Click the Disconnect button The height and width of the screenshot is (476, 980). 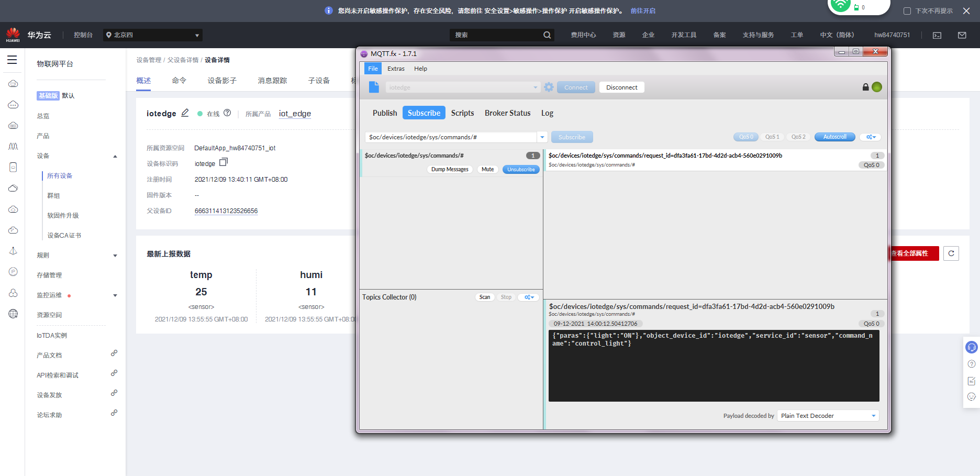621,87
